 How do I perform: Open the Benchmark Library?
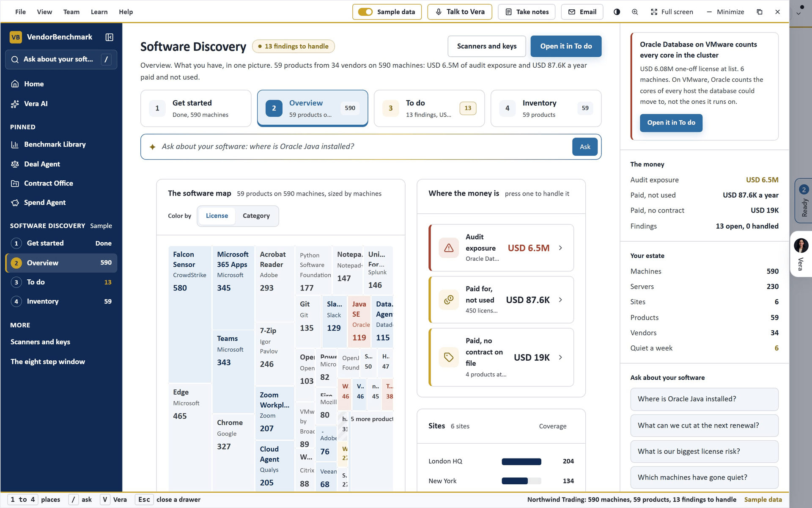(x=61, y=144)
